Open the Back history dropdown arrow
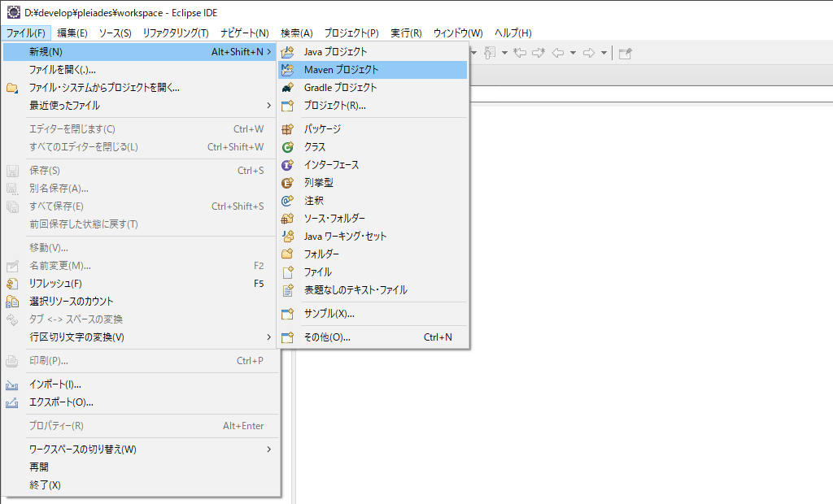The width and height of the screenshot is (833, 504). 573,53
